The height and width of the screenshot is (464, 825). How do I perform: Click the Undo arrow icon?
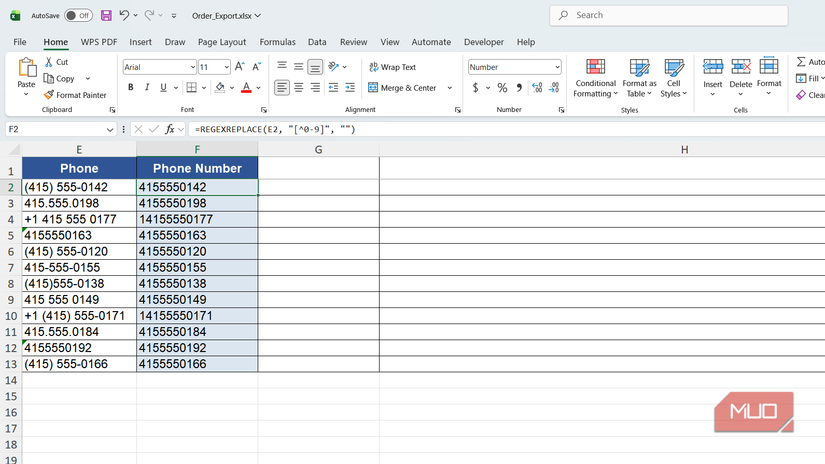[x=124, y=15]
